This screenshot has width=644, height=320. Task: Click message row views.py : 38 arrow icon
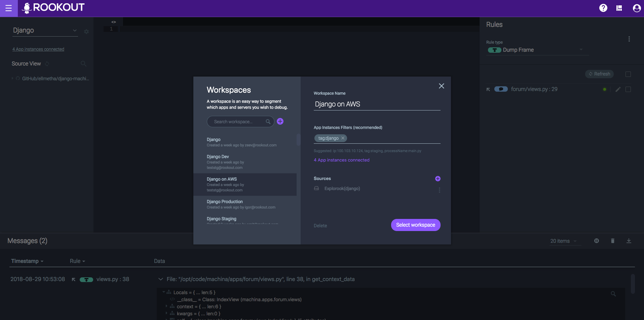[x=73, y=279]
